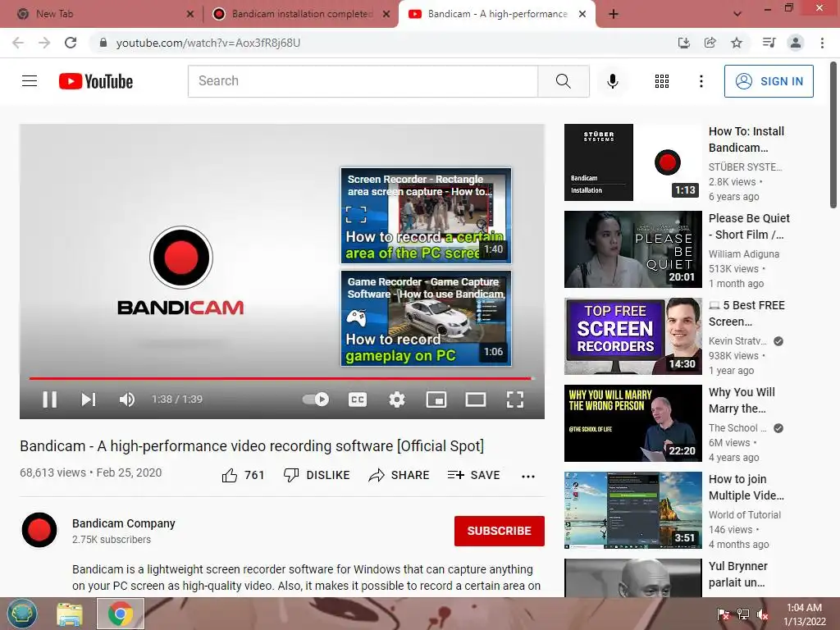Open 'Why You Will Marry the' video thumbnail

click(x=632, y=423)
